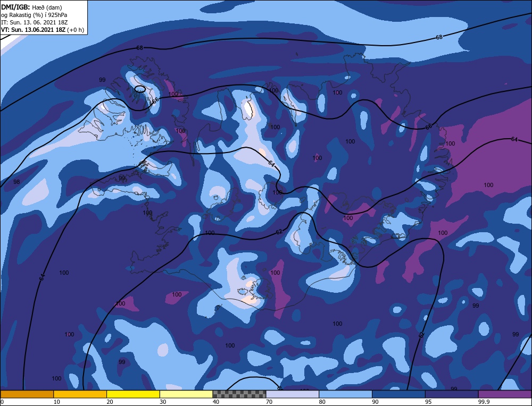
Task: Click the '64' contour label on far left curve
Action: [x=42, y=277]
